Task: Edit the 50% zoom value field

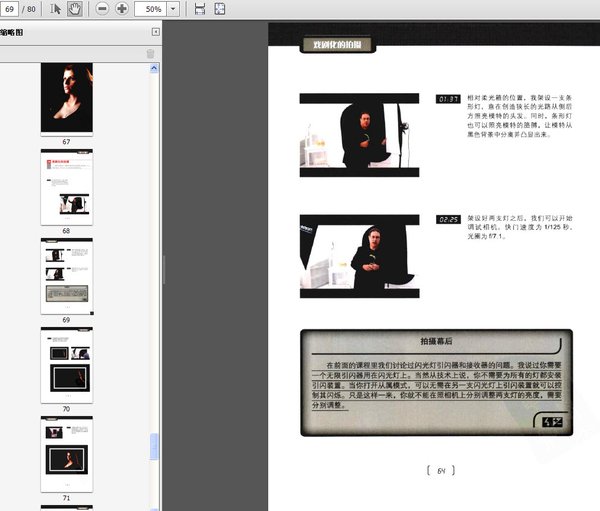Action: coord(150,9)
